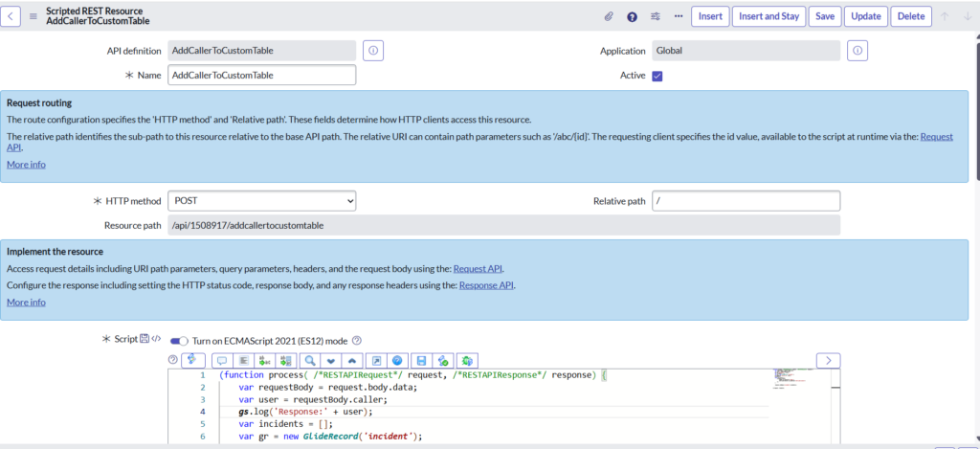Screen dimensions: 980x449
Task: Click info icon next to API definition field
Action: point(373,50)
